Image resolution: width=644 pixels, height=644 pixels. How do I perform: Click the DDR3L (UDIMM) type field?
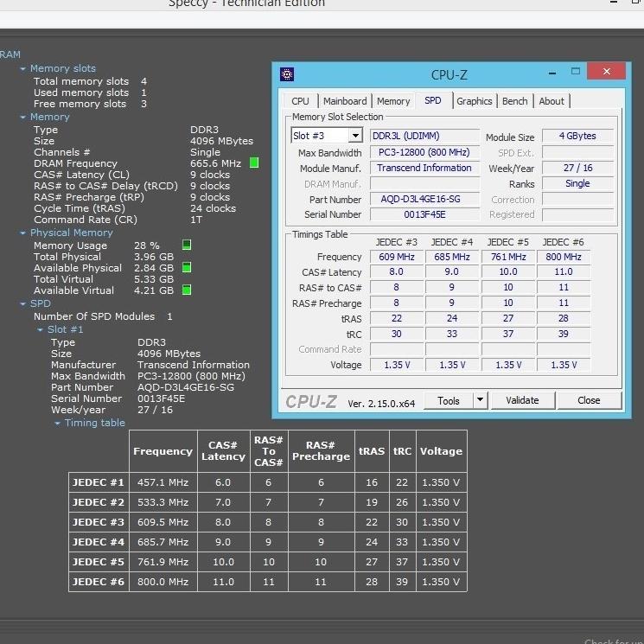(x=424, y=136)
